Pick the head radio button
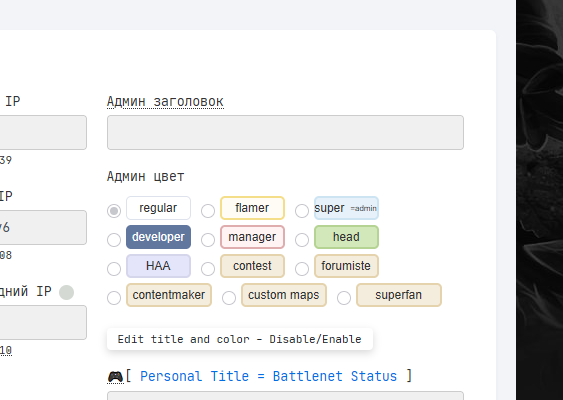Viewport: 563px width, 400px height. click(302, 240)
